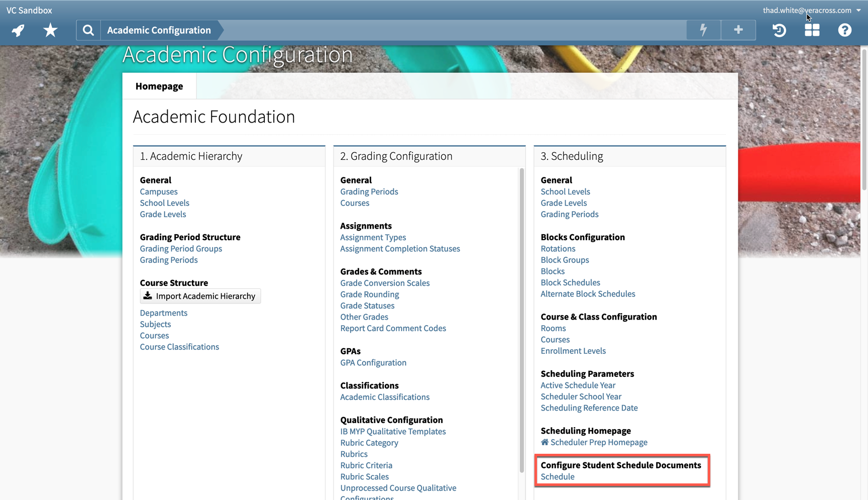
Task: Select the Homepage tab
Action: pos(159,86)
